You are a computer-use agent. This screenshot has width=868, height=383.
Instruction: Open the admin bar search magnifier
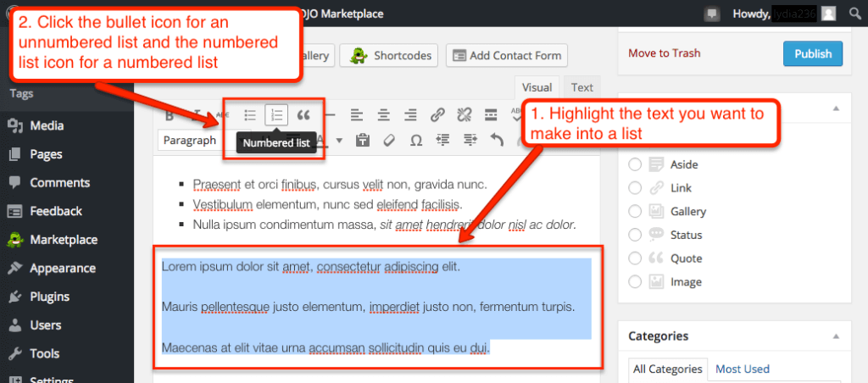tap(855, 14)
